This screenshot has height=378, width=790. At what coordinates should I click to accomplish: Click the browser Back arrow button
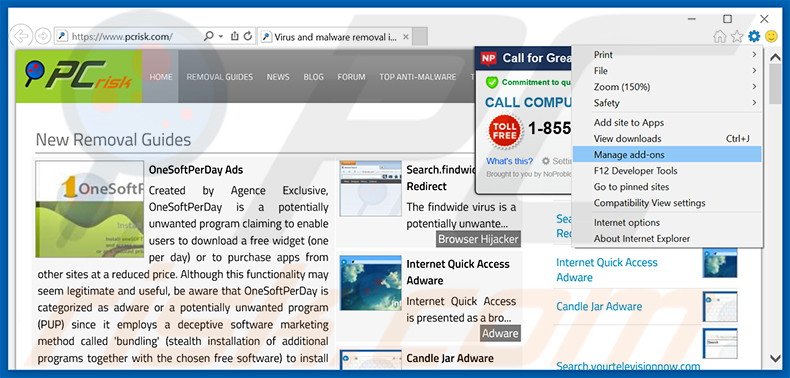21,36
